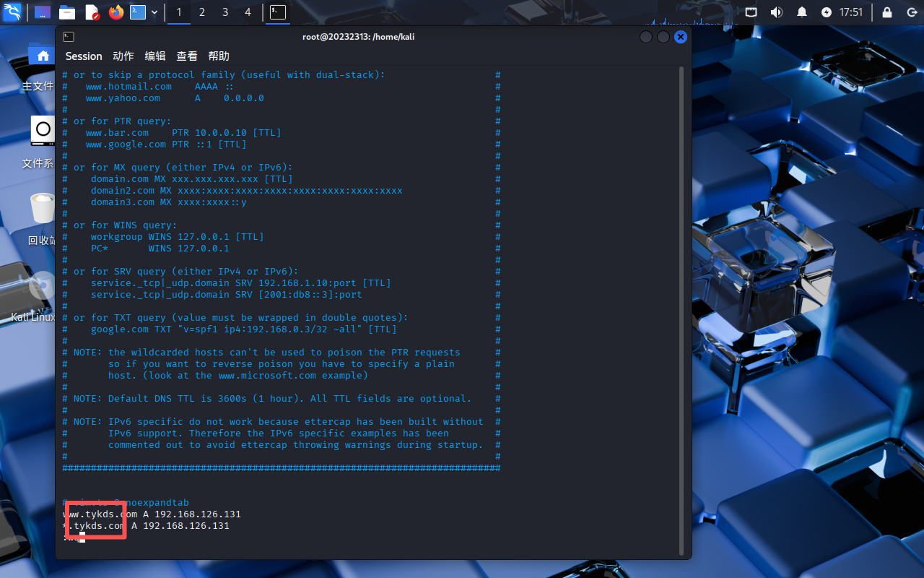The width and height of the screenshot is (924, 578).
Task: Click the window title root@20232313: /home/kali
Action: (359, 37)
